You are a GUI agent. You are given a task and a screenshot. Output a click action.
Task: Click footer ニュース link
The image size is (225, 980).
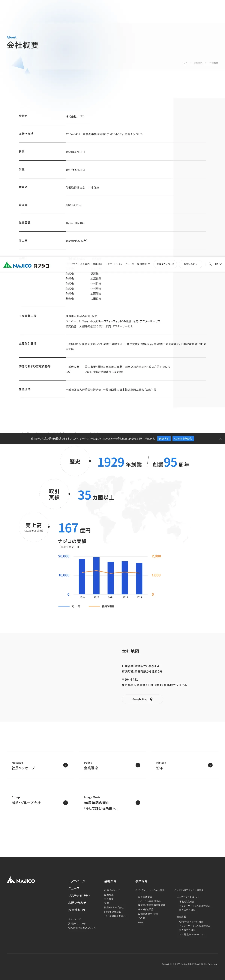click(x=74, y=888)
